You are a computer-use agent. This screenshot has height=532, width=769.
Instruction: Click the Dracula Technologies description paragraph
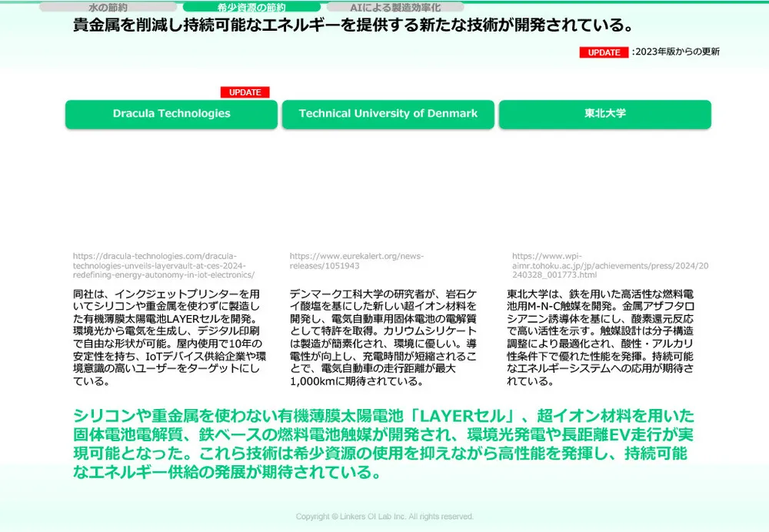coord(171,337)
